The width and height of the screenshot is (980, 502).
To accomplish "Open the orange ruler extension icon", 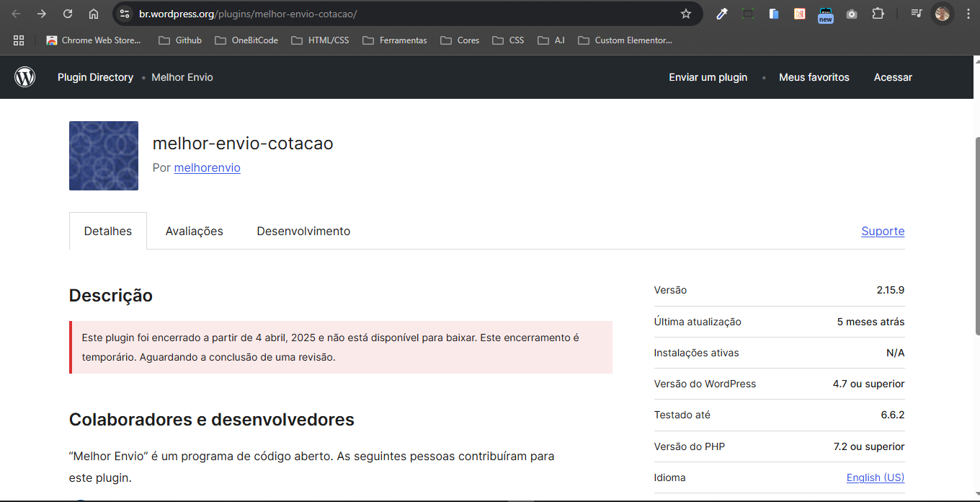I will (800, 14).
